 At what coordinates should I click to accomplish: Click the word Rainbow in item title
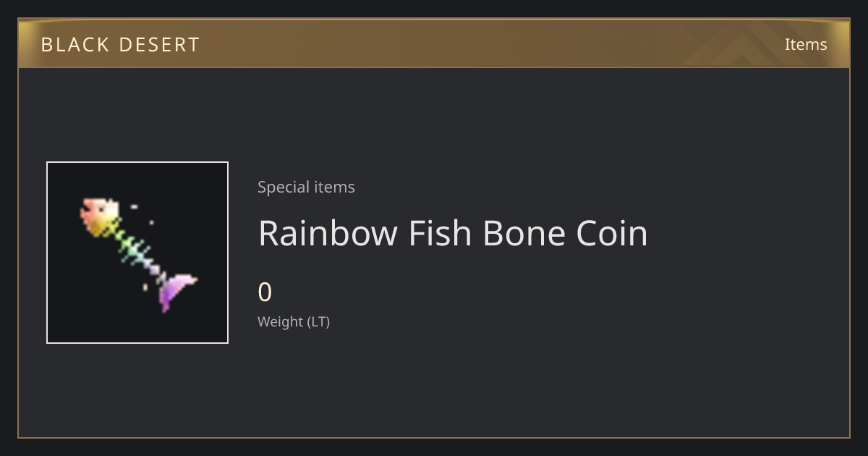(x=328, y=233)
